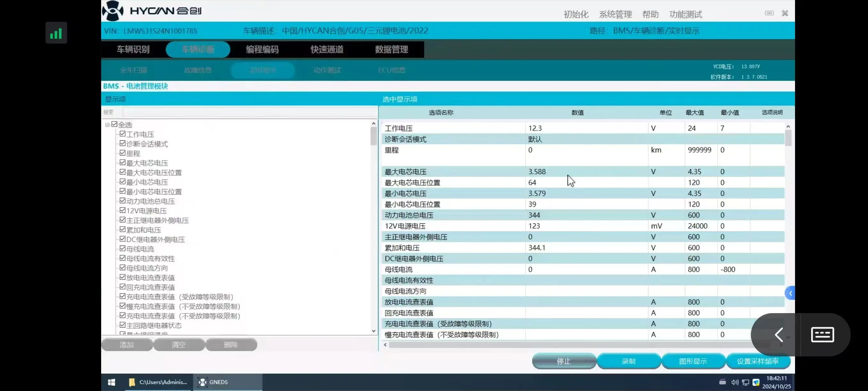Click the HYCAN logo icon
The width and height of the screenshot is (868, 391).
[113, 11]
